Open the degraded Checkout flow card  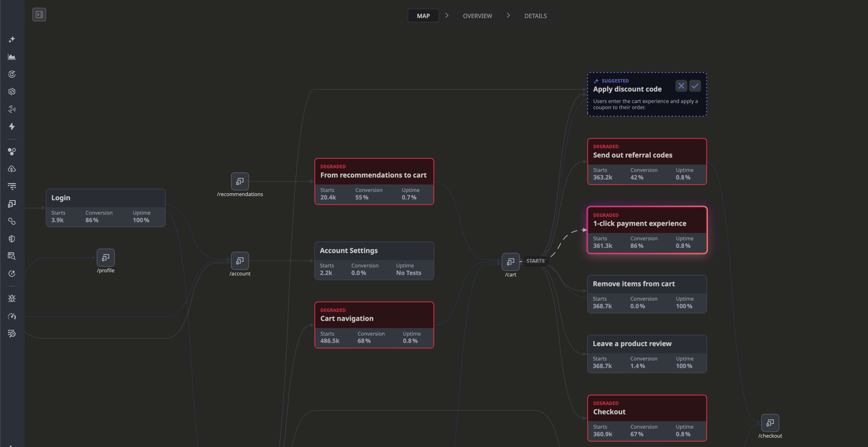[647, 418]
